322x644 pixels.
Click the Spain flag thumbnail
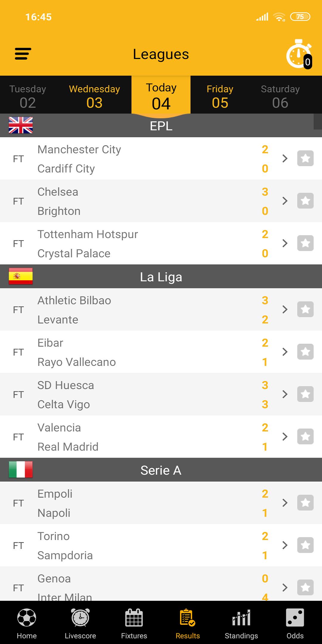click(21, 276)
